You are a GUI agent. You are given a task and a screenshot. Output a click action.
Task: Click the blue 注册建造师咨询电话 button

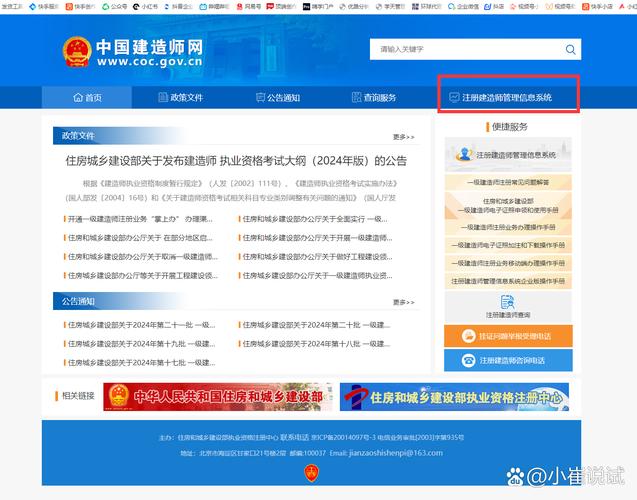pos(508,360)
